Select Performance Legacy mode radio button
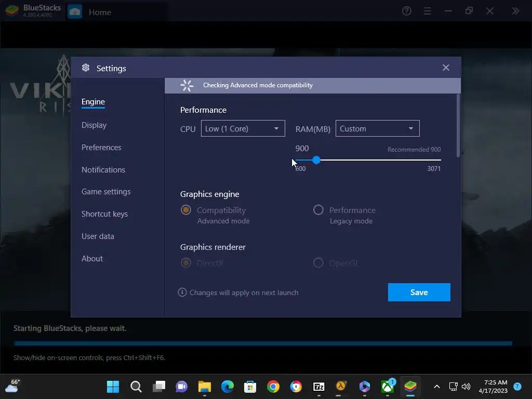532x399 pixels. (318, 210)
